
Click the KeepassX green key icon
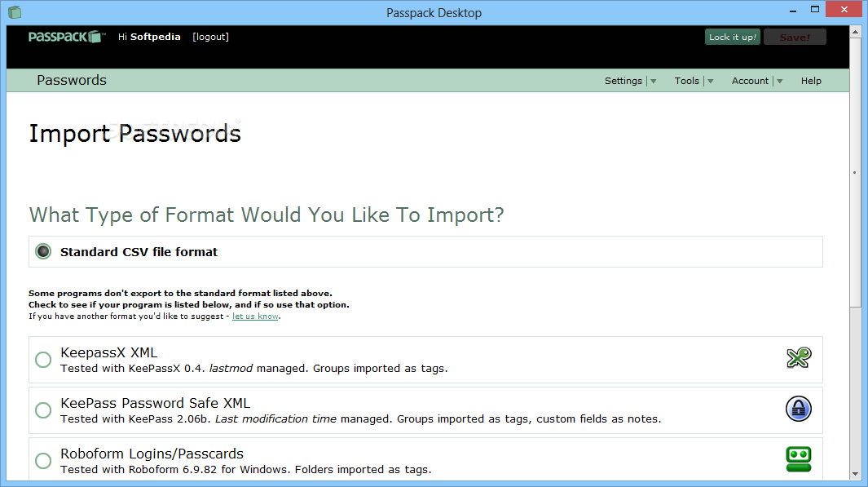[799, 358]
